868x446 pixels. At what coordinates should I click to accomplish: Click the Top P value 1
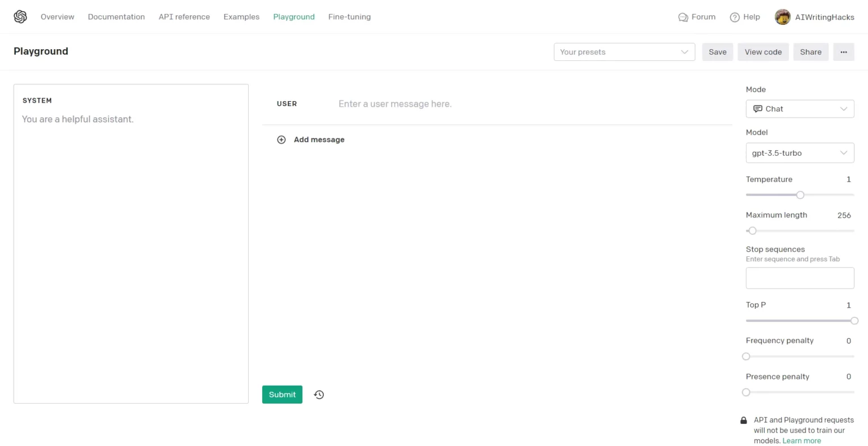848,305
